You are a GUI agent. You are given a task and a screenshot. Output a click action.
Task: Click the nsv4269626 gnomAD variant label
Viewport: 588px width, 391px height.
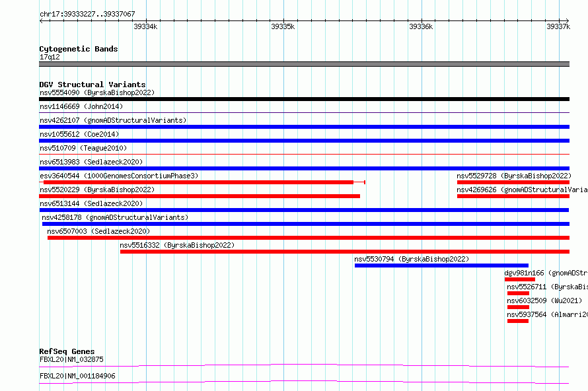pyautogui.click(x=522, y=190)
